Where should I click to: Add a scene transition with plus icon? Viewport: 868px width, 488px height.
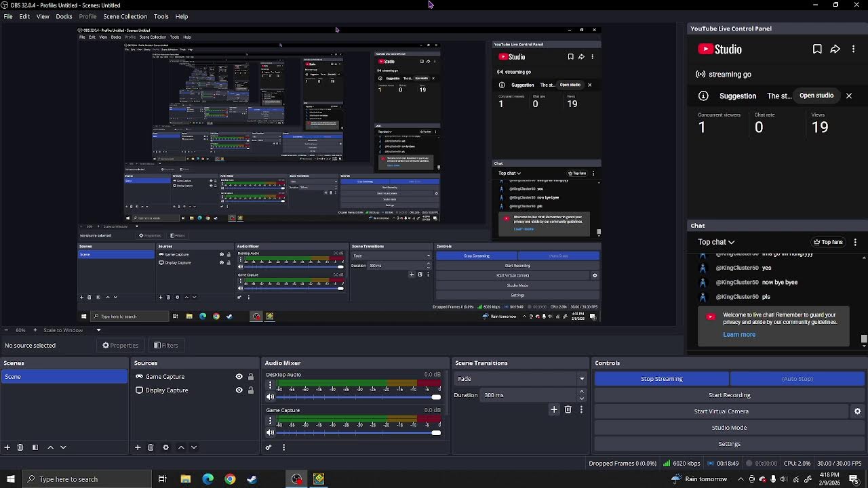[x=554, y=409]
